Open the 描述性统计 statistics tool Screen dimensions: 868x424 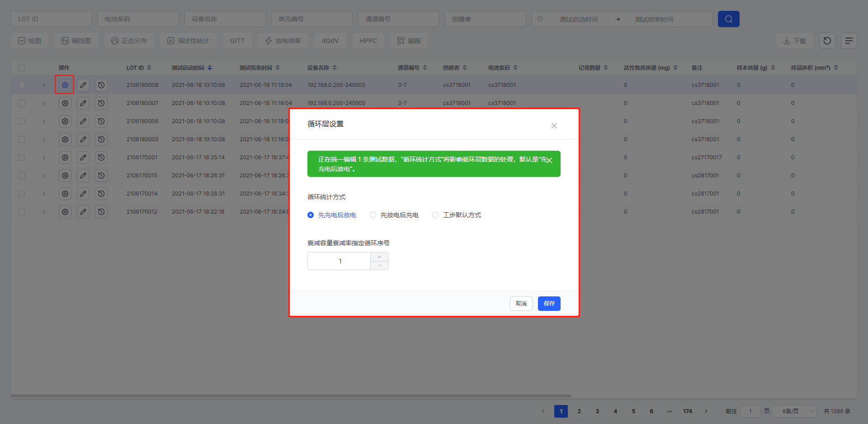pos(188,41)
